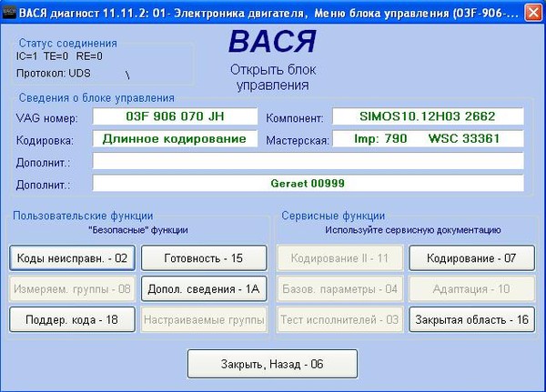546x392 pixels.
Task: Click the window title bar text
Action: [x=268, y=14]
